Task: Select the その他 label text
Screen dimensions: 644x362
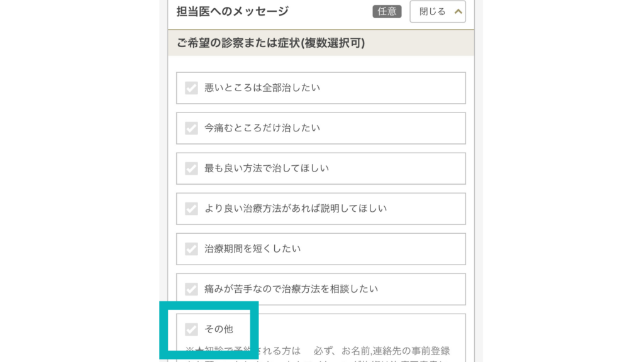Action: [x=219, y=329]
